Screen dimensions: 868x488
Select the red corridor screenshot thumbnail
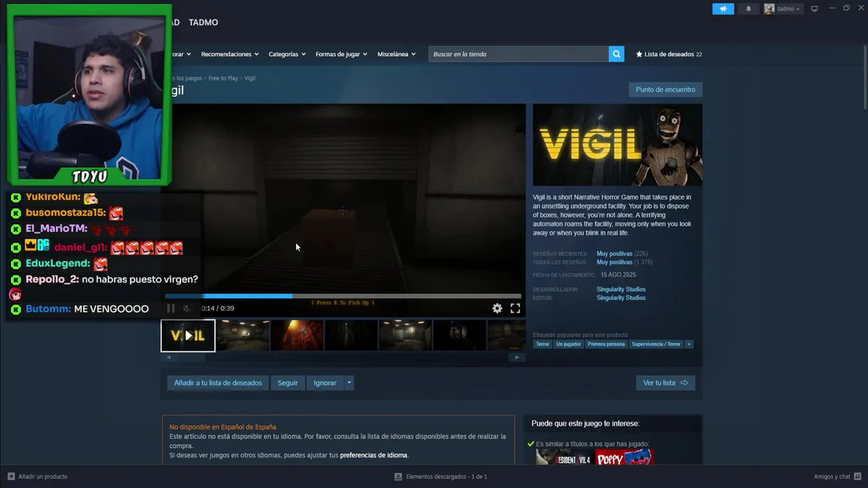tap(297, 335)
